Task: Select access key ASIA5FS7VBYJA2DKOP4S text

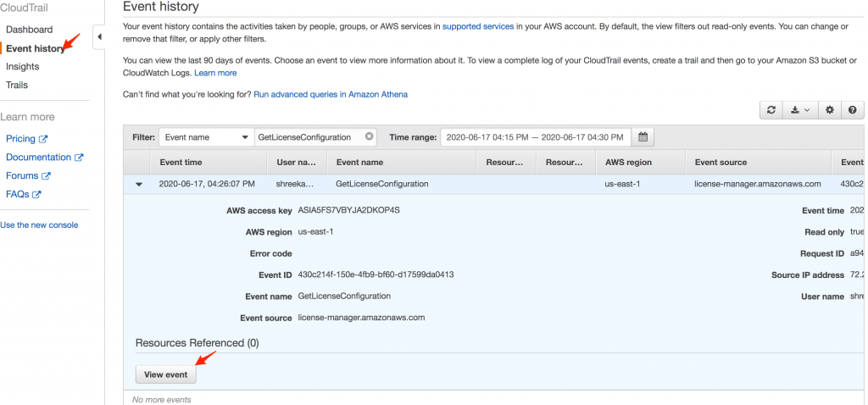Action: point(348,210)
